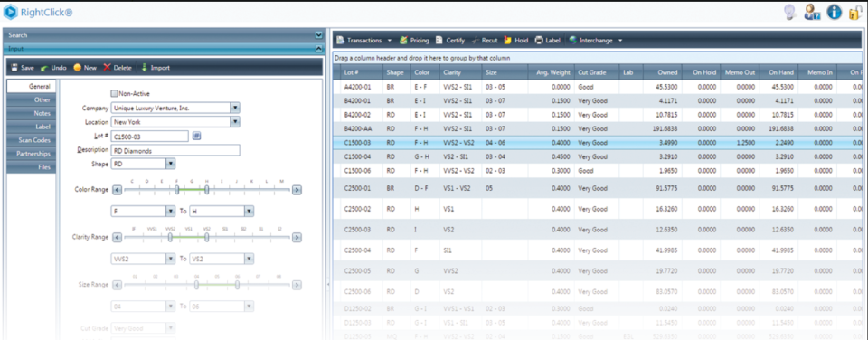Select lot row C2500-01
Viewport: 868px width, 340px height.
598,188
